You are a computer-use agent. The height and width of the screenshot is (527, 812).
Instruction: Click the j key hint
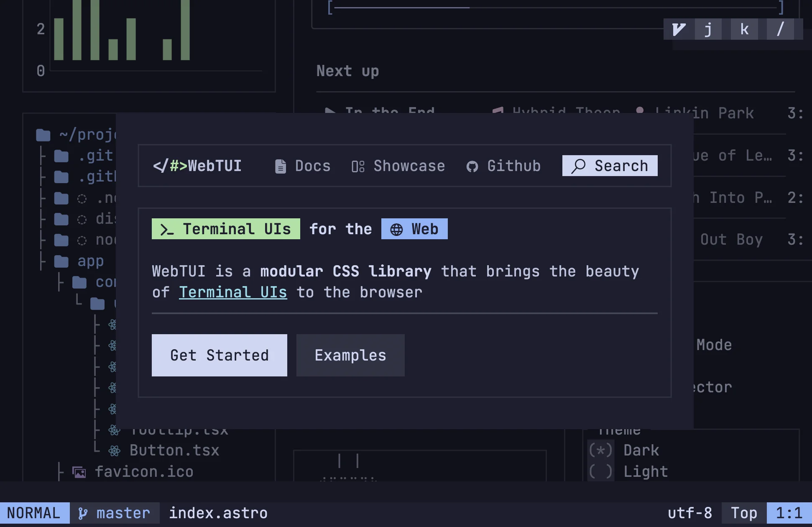coord(708,29)
